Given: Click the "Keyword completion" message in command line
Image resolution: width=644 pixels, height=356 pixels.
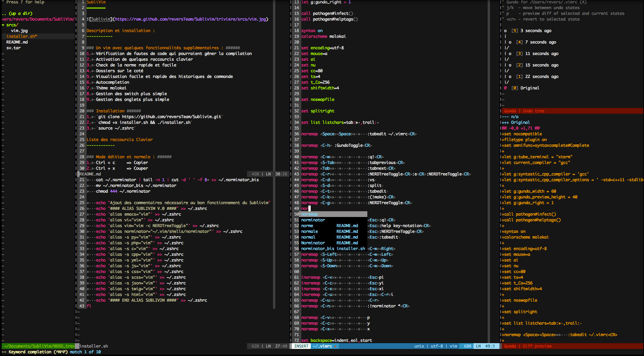Looking at the screenshot, I should point(38,352).
